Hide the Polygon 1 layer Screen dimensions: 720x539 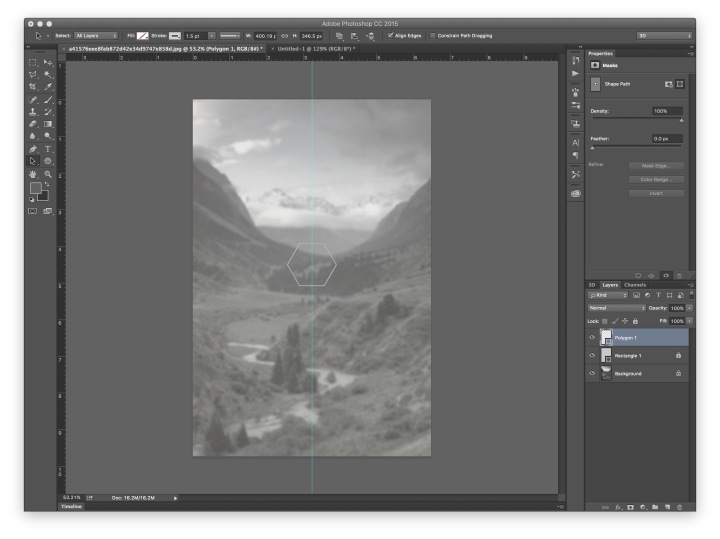[x=592, y=337]
